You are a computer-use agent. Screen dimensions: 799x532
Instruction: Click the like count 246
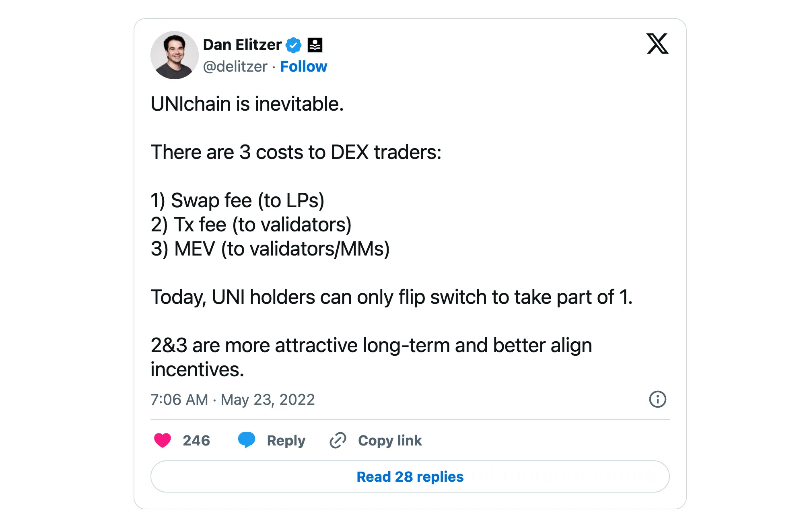[196, 440]
